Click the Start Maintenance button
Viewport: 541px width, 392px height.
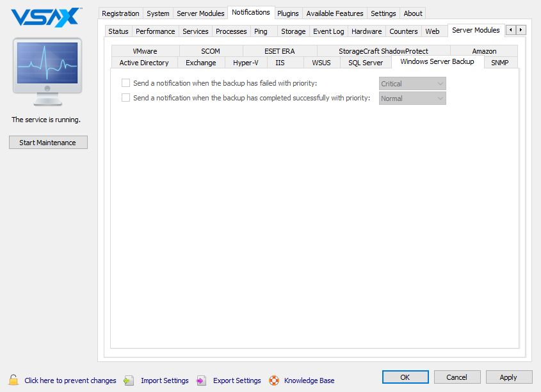(x=48, y=143)
